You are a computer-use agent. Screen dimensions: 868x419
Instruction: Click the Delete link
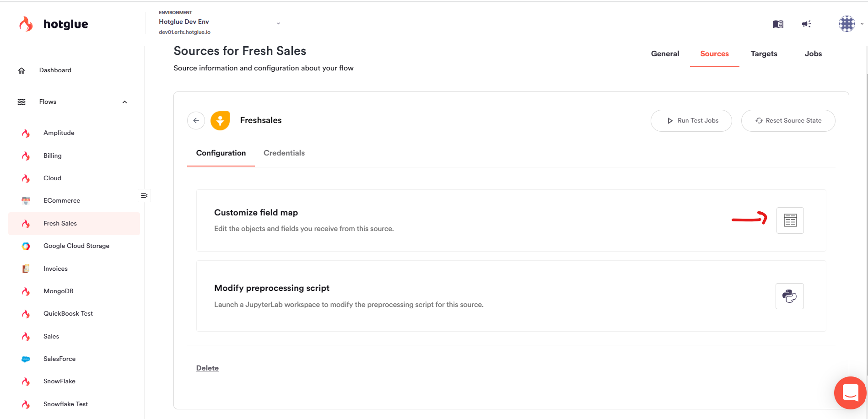[x=207, y=368]
